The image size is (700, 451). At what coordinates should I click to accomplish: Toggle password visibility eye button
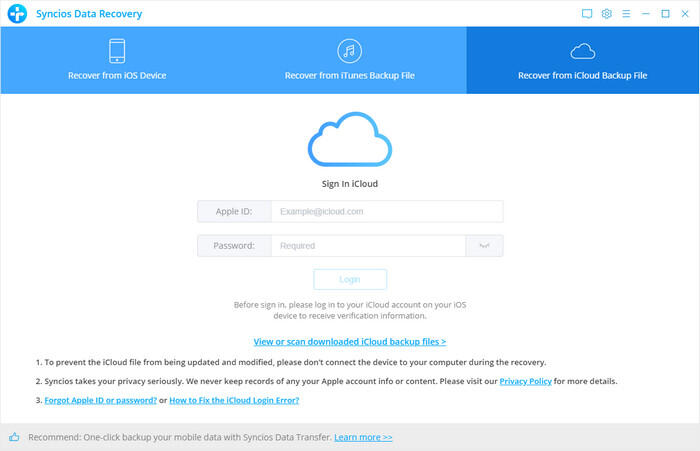pos(484,245)
